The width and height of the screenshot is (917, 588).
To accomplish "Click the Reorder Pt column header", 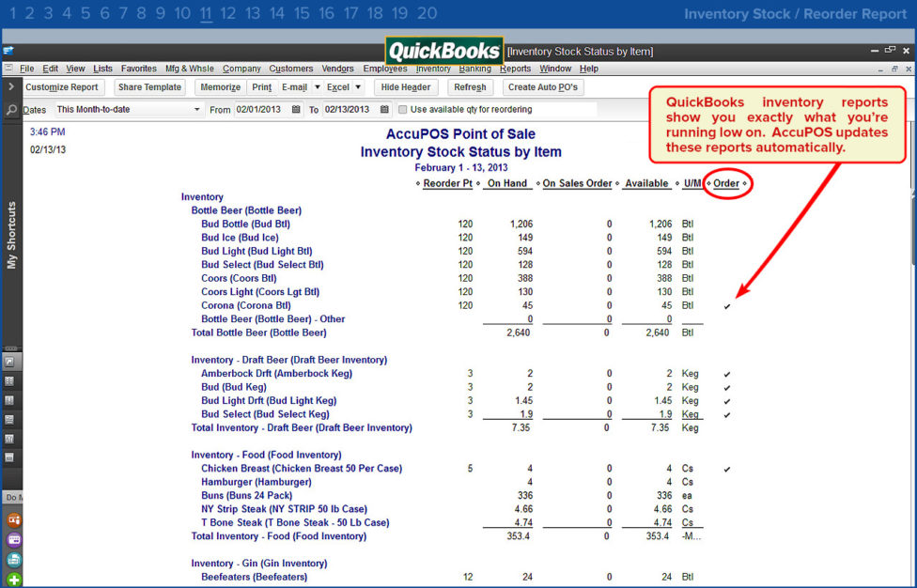I will point(447,183).
